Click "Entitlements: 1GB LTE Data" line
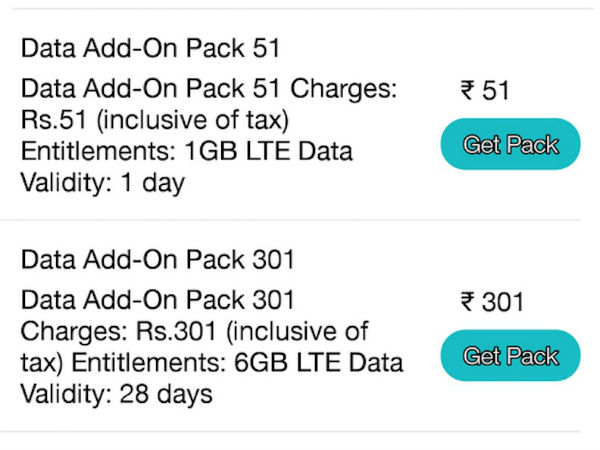 point(186,153)
